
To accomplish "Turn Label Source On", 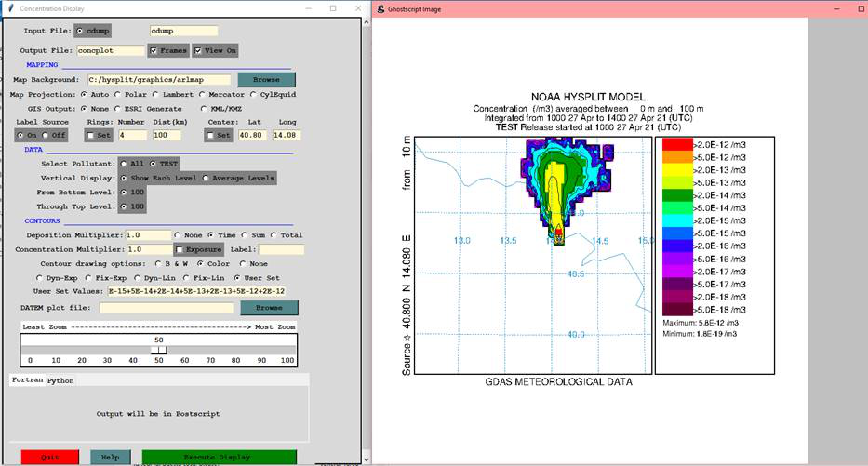I will pyautogui.click(x=20, y=135).
